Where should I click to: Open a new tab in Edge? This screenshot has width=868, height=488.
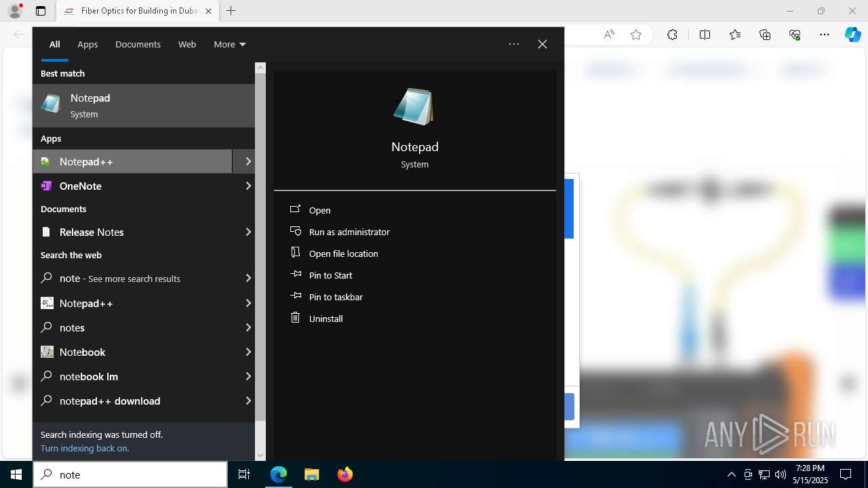[x=231, y=11]
